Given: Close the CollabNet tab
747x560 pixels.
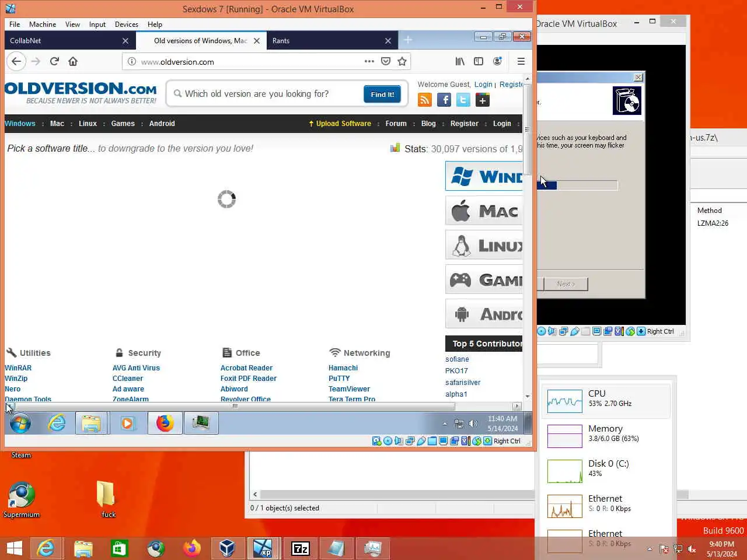Looking at the screenshot, I should 125,41.
